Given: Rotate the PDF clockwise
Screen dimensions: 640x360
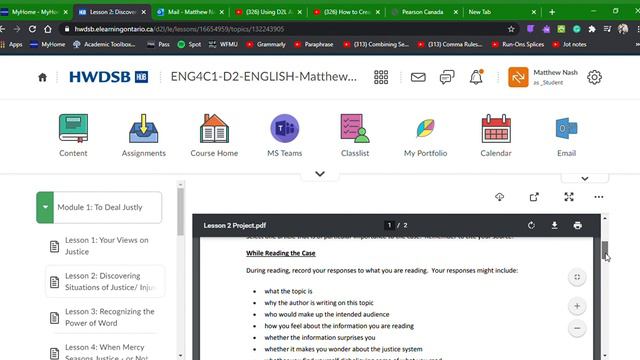Looking at the screenshot, I should coord(531,225).
